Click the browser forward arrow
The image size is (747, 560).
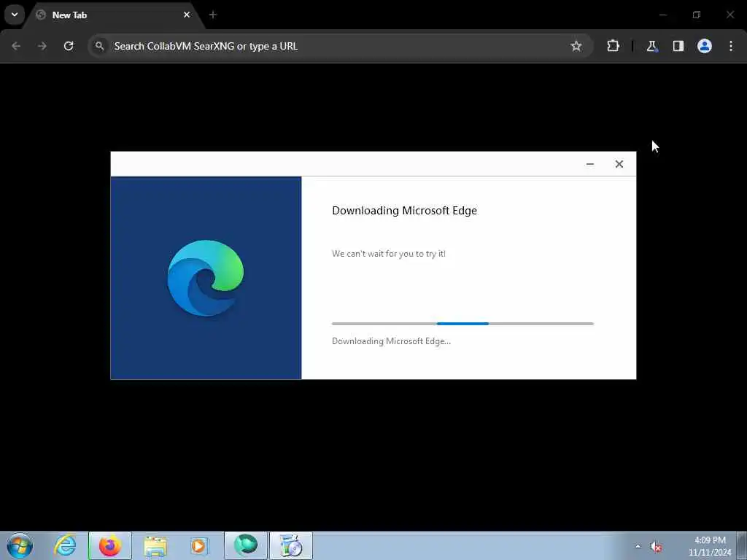coord(42,46)
